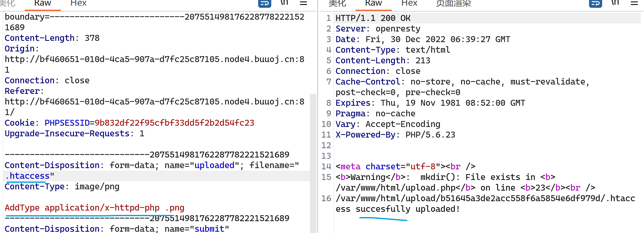Viewport: 644px width, 233px height.
Task: Click the 'Origin:' header in the request
Action: click(22, 49)
